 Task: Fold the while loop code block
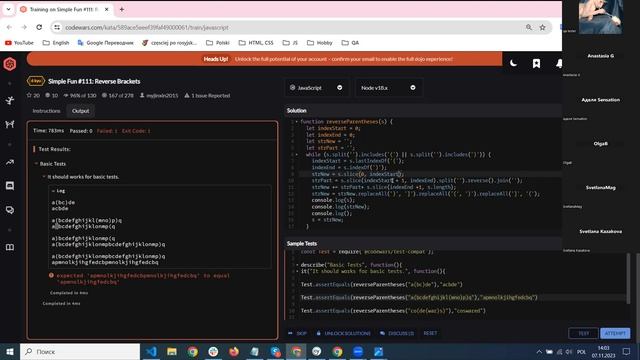[x=297, y=155]
